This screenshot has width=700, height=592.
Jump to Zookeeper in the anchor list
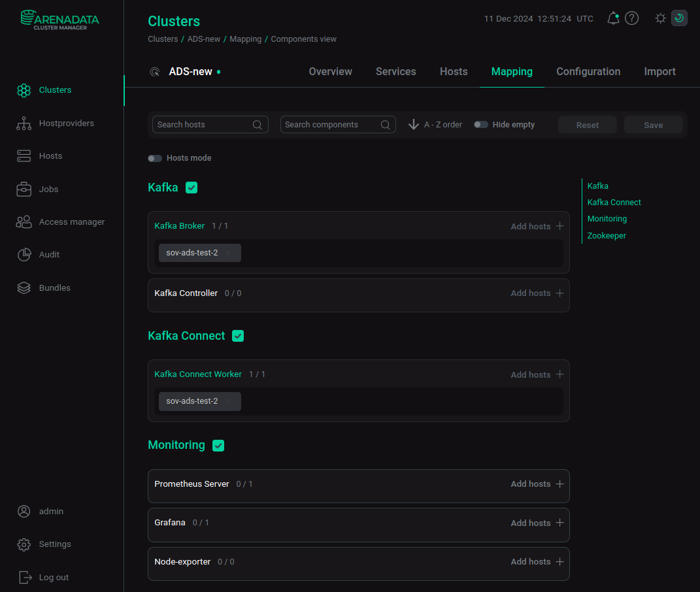click(607, 236)
